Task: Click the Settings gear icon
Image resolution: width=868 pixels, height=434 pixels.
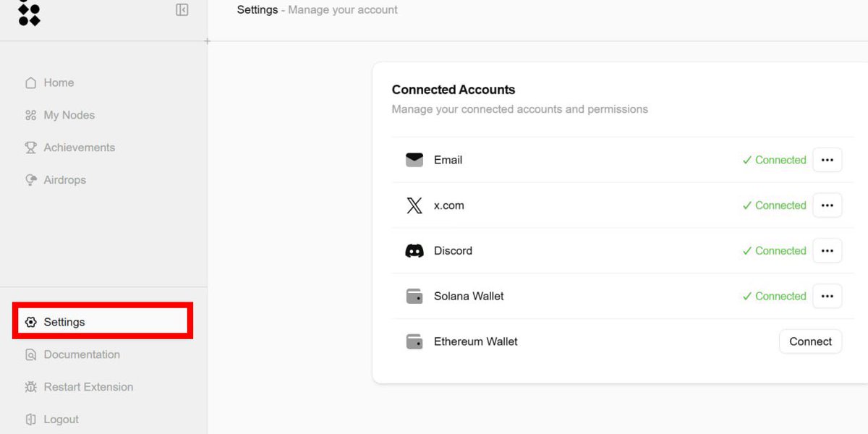Action: [30, 322]
